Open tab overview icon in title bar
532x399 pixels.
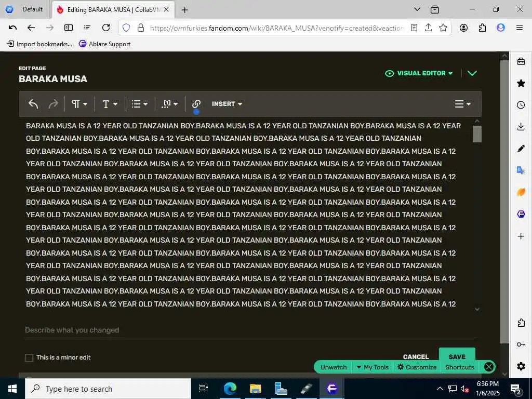pyautogui.click(x=435, y=9)
